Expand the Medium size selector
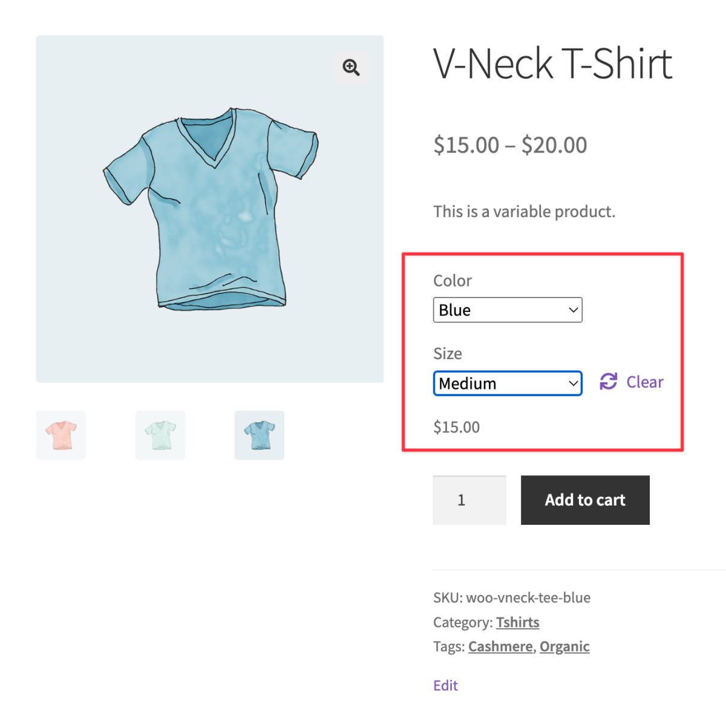Screen dimensions: 726x728 point(507,383)
